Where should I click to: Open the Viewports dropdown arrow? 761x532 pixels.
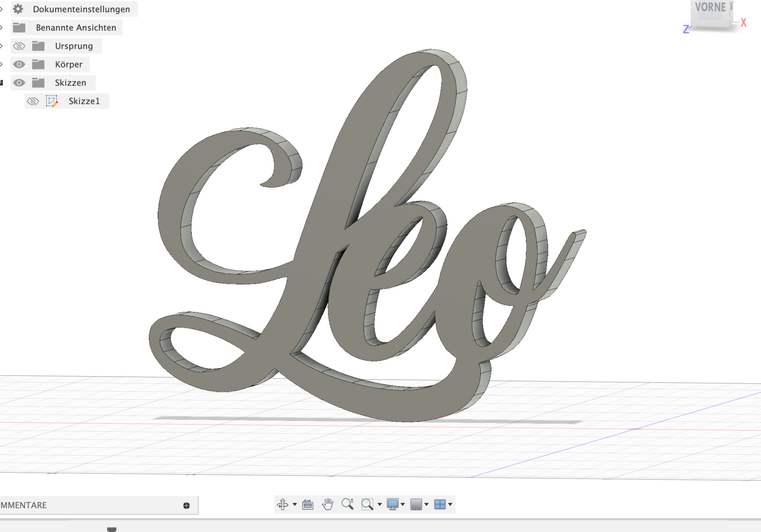point(450,504)
